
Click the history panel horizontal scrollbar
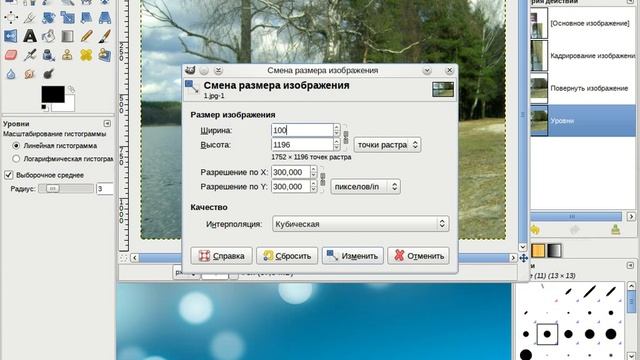[x=576, y=216]
